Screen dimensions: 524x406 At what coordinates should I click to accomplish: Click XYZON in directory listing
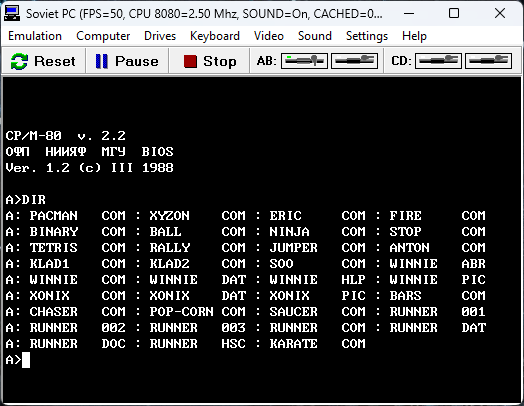coord(169,216)
